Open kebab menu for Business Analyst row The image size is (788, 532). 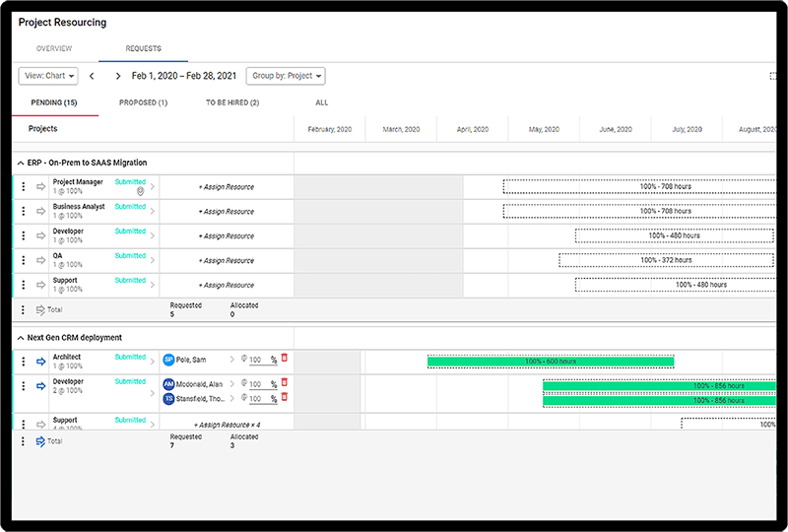(23, 211)
